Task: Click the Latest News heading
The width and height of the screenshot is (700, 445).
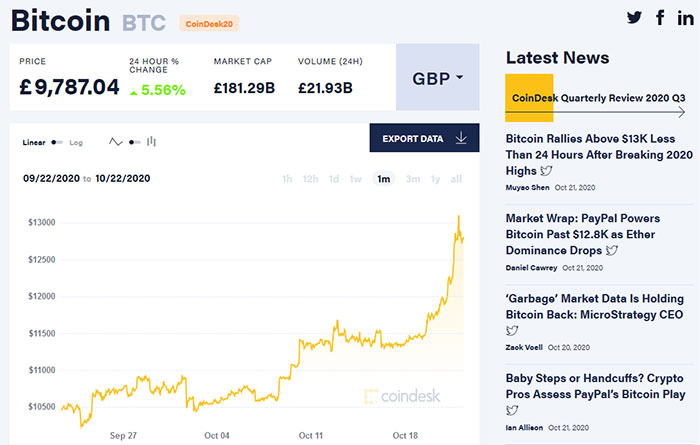Action: [557, 58]
